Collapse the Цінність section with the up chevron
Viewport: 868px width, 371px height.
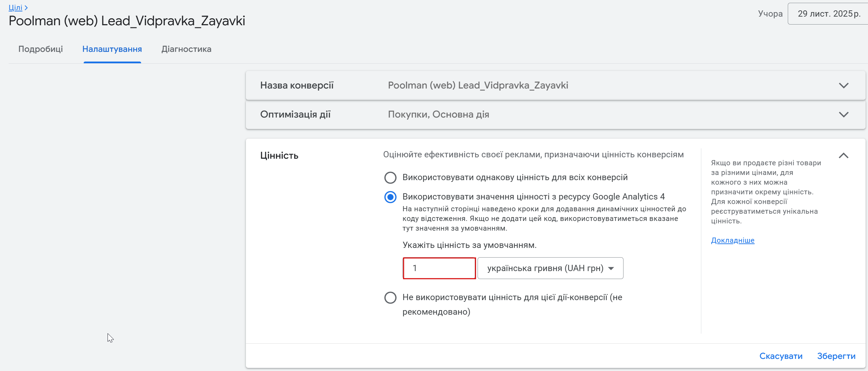coord(843,156)
